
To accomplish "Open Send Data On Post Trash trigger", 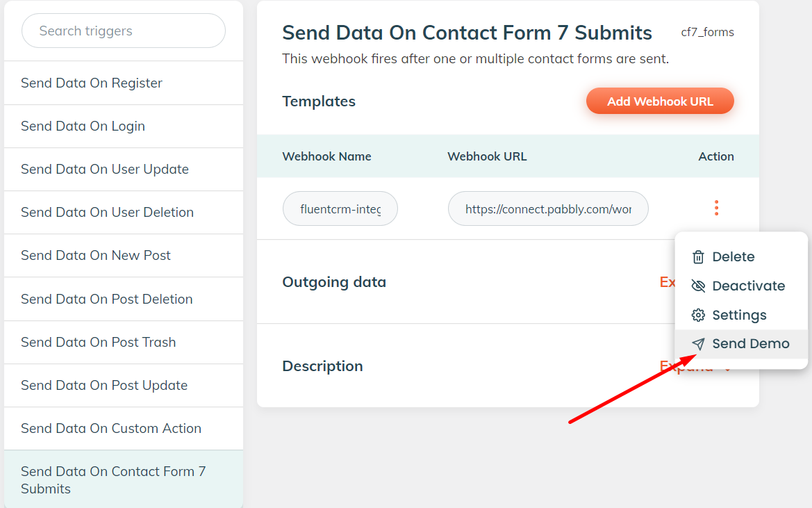I will (x=99, y=343).
